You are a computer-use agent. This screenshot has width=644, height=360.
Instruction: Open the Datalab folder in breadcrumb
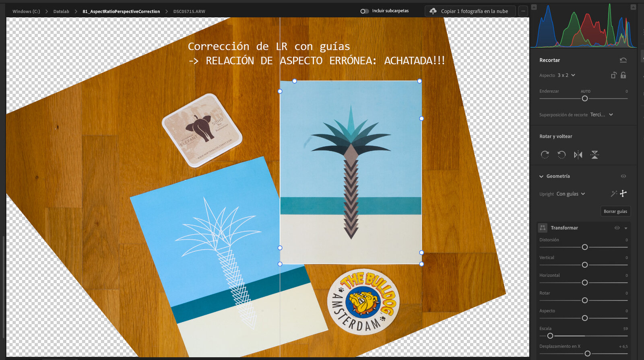pos(61,11)
